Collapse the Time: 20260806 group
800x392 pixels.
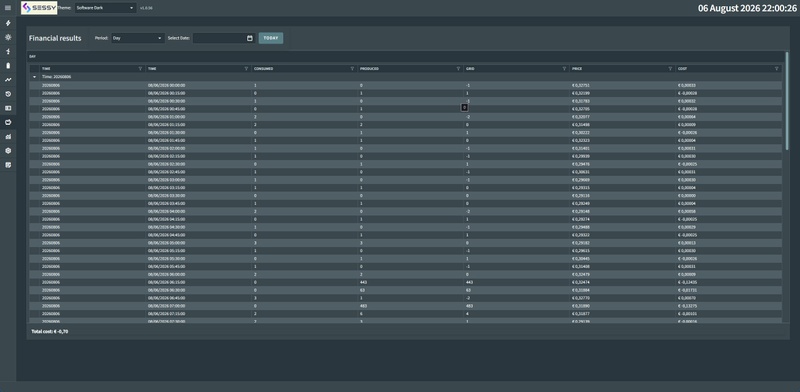click(x=34, y=77)
